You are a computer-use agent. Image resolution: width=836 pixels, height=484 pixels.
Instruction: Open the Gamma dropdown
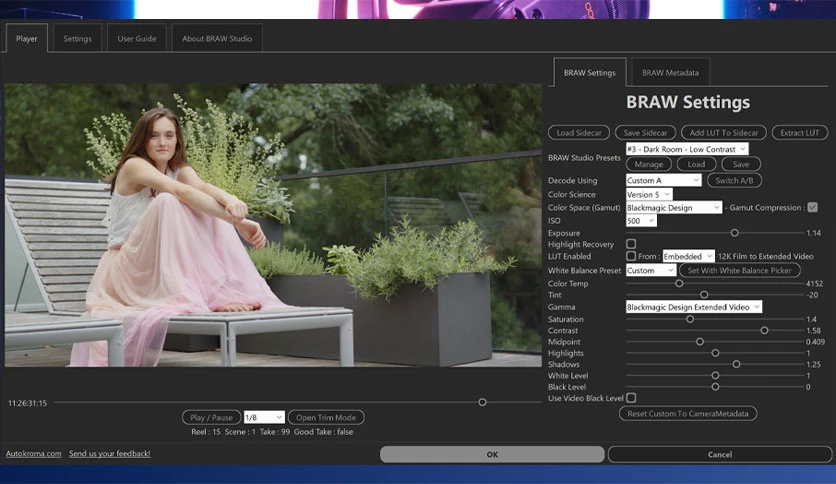pos(694,307)
